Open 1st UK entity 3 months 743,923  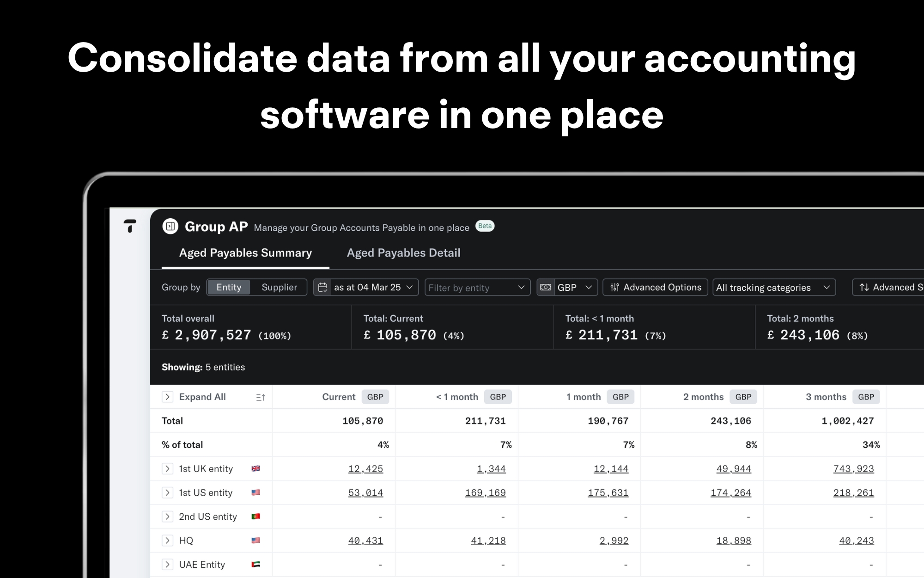853,469
